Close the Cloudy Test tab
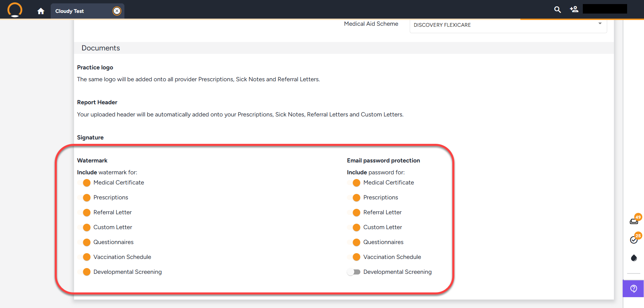The image size is (644, 308). (117, 11)
